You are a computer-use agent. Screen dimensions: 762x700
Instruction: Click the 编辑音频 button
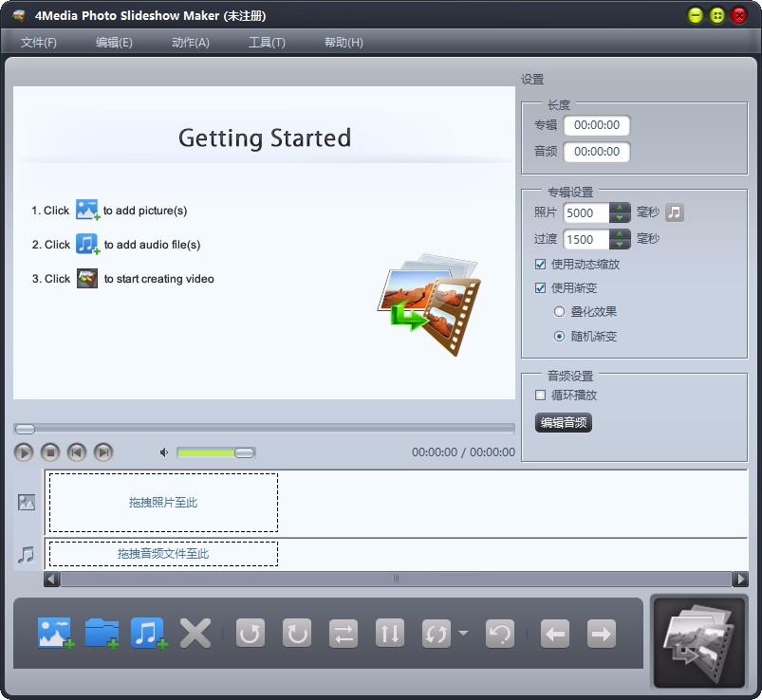point(564,423)
